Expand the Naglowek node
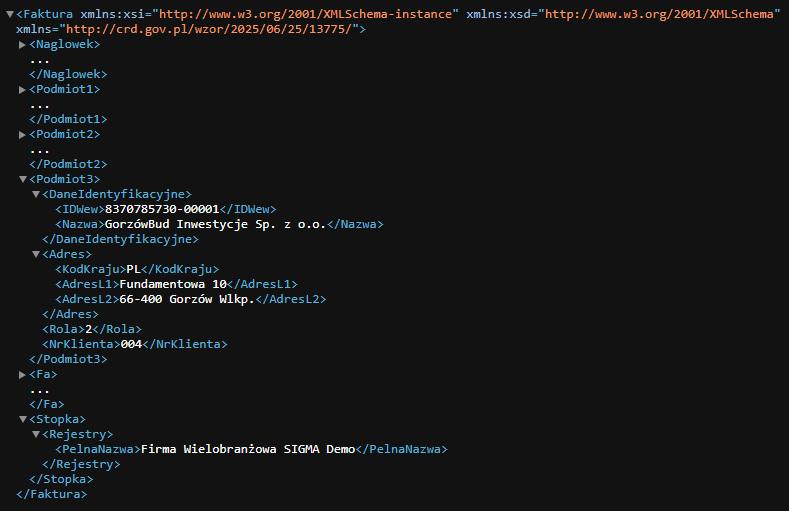This screenshot has height=511, width=789. click(x=23, y=45)
